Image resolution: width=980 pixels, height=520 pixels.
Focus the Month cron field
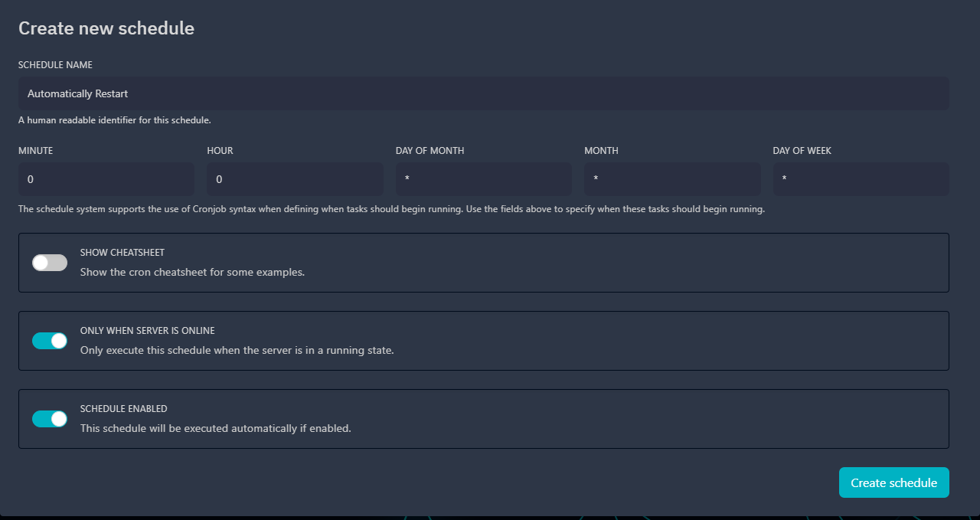click(x=671, y=179)
